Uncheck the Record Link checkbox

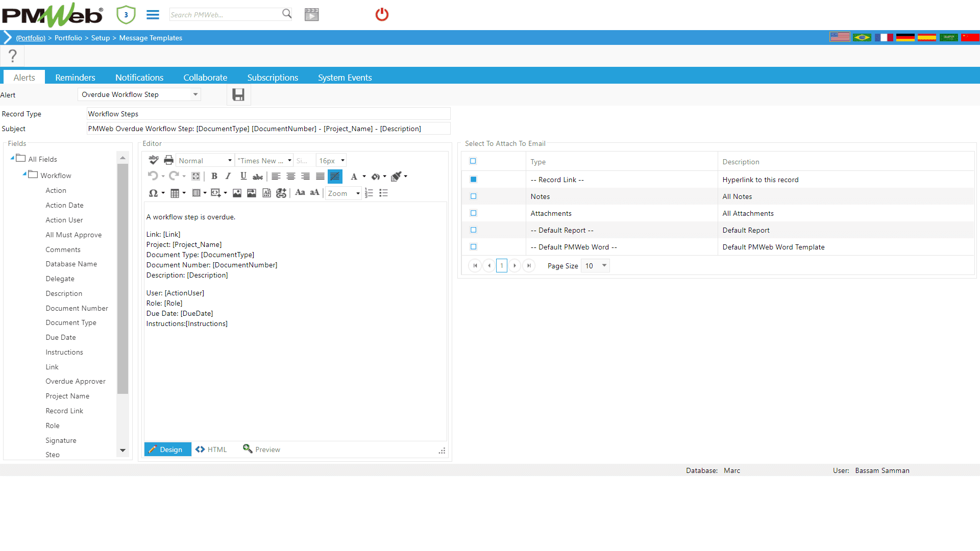[473, 179]
